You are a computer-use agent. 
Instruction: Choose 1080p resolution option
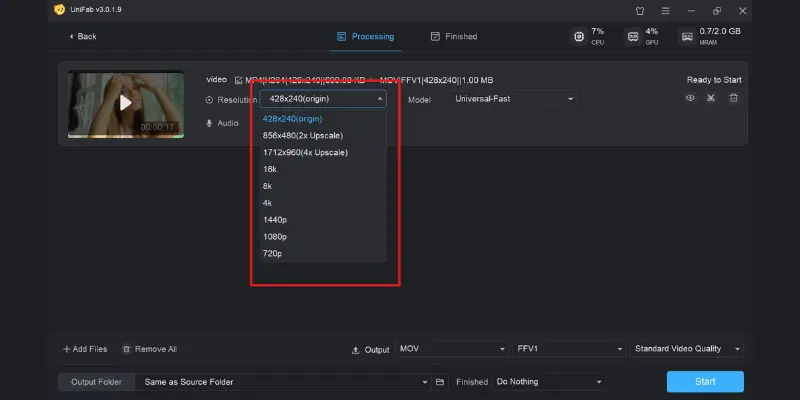pyautogui.click(x=323, y=236)
